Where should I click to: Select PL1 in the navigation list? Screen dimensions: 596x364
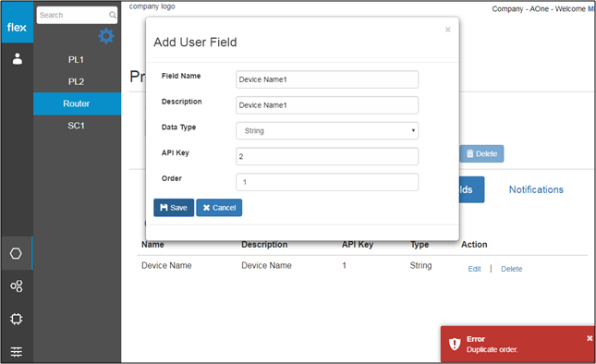(76, 60)
